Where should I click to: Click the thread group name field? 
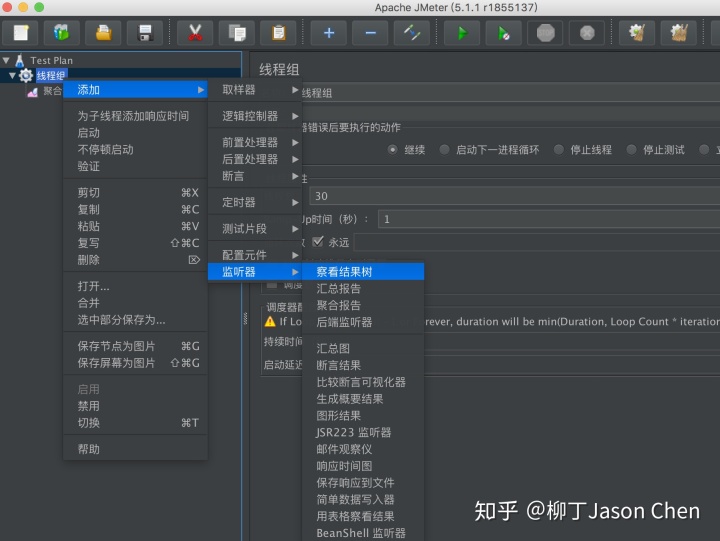[511, 93]
